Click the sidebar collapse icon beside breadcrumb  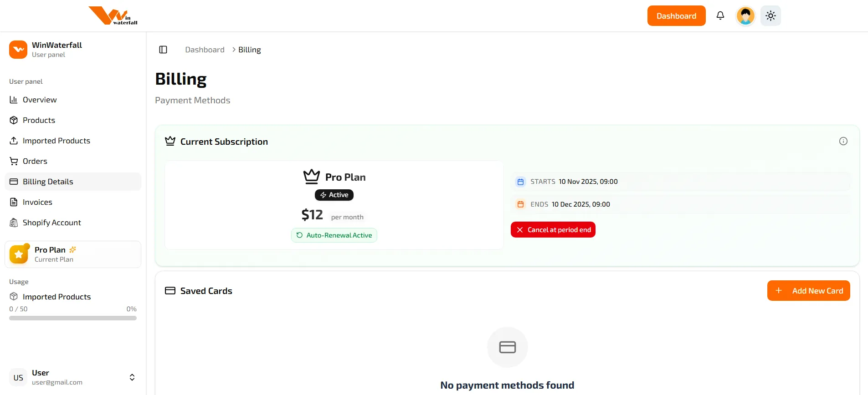pos(163,50)
